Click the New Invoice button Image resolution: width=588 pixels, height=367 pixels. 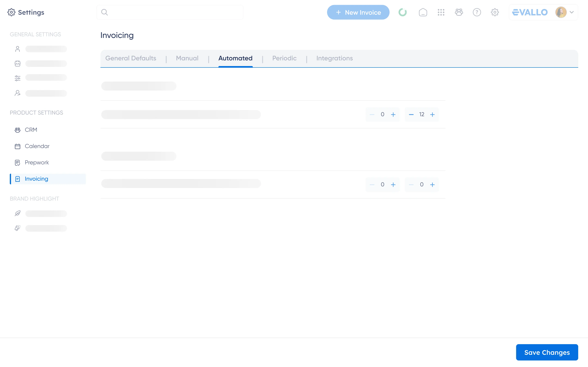click(358, 12)
